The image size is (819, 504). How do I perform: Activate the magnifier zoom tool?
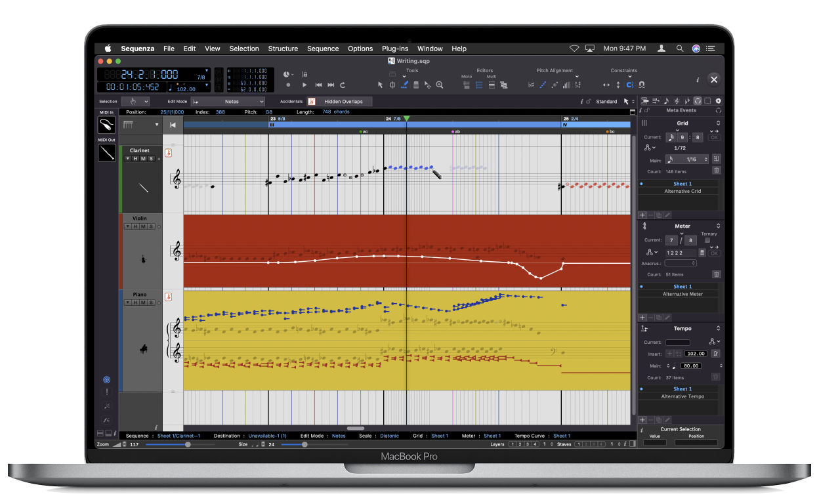click(440, 85)
